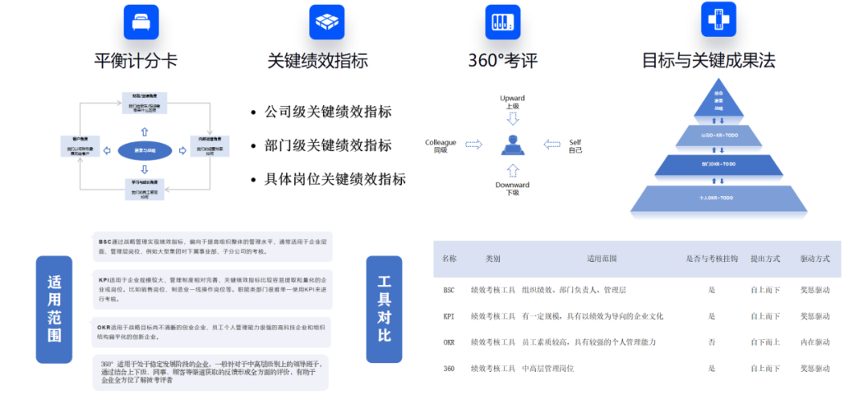
Task: Click the Upward 上级 label
Action: [x=513, y=102]
